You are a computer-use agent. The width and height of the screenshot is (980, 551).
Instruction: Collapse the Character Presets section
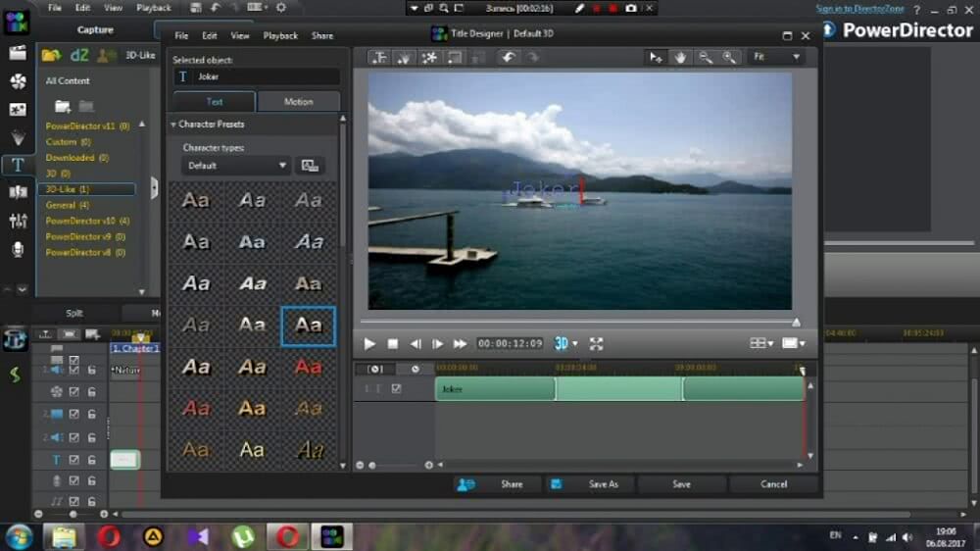[x=173, y=125]
